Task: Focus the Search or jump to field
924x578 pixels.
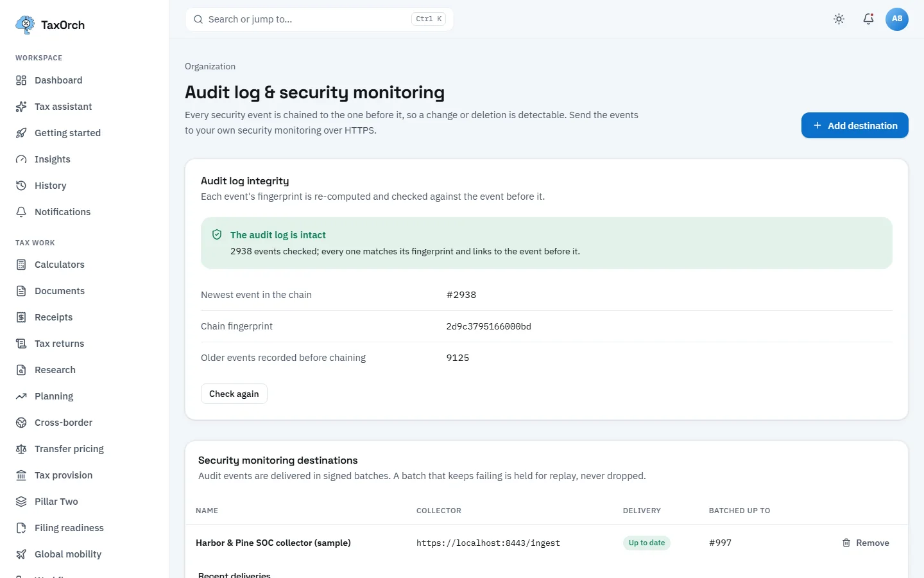Action: coord(320,19)
